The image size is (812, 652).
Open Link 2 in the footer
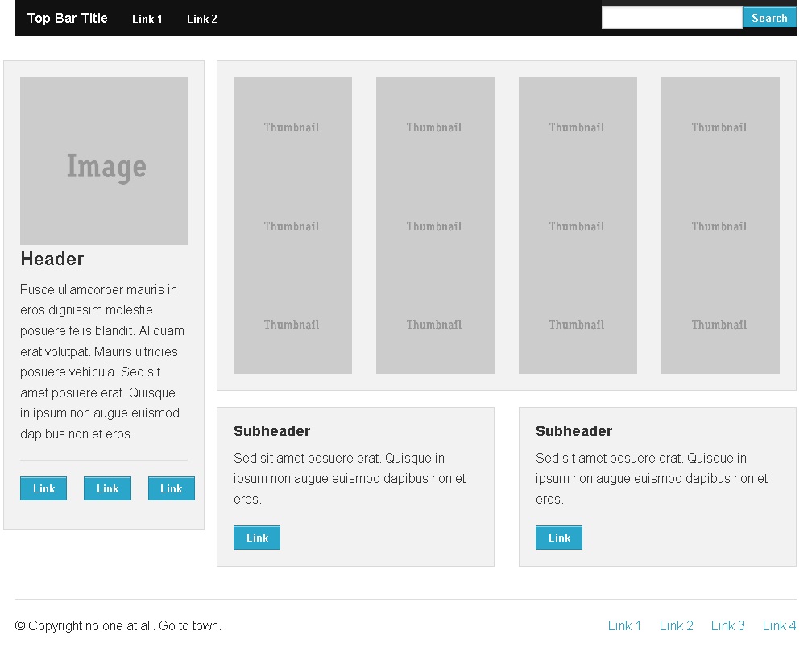click(676, 625)
